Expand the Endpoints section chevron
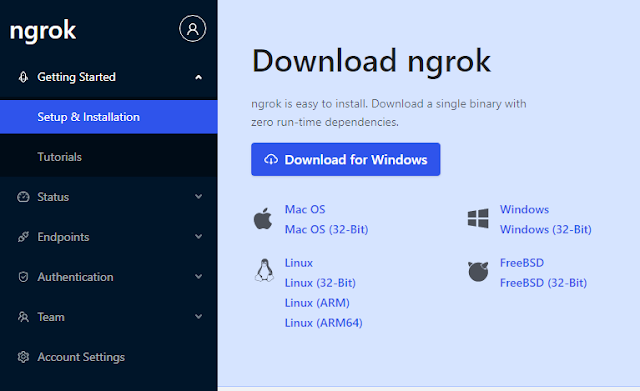640x391 pixels. (198, 237)
